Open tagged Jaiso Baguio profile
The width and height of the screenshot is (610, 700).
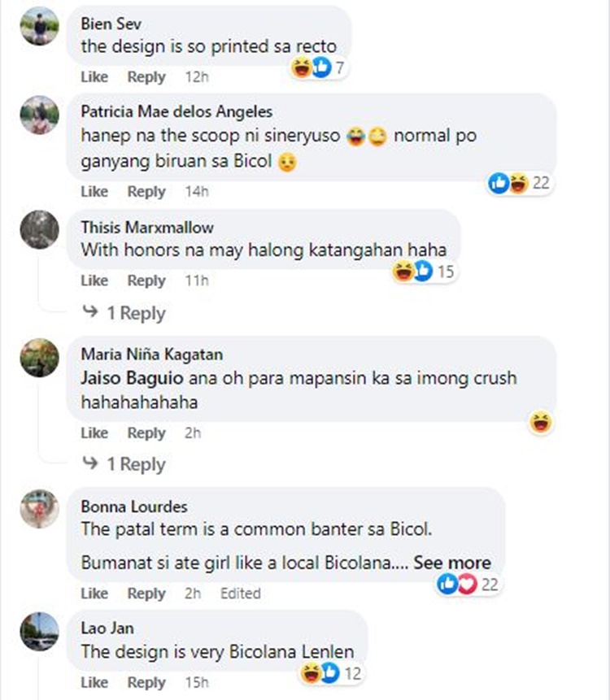(133, 378)
